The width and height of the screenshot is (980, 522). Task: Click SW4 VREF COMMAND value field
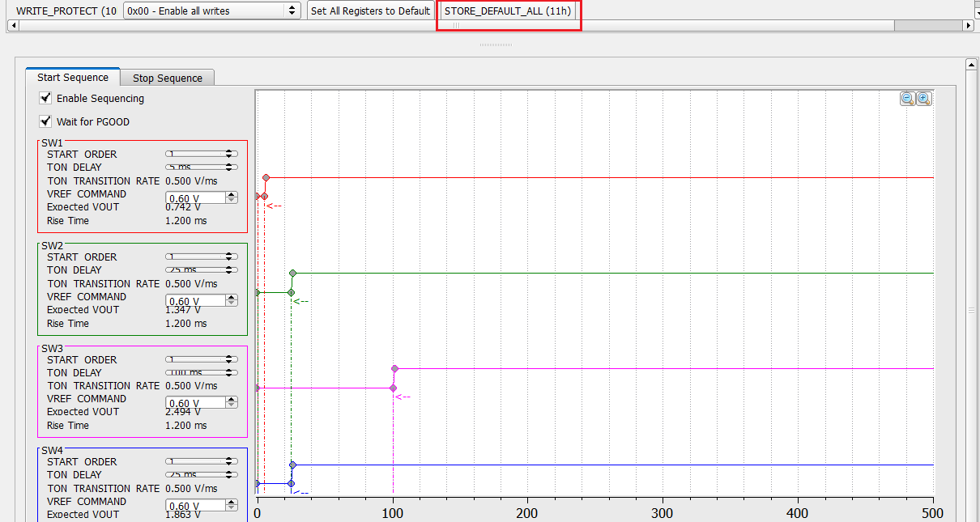tap(195, 505)
